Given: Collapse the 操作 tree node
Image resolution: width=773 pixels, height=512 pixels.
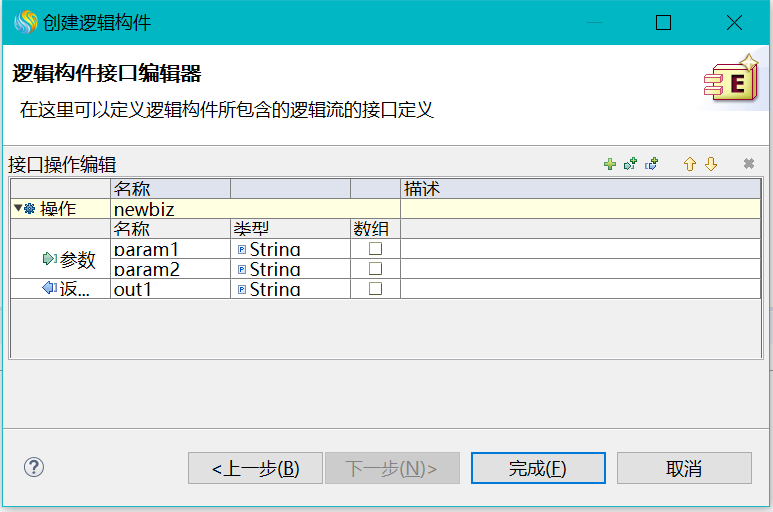Looking at the screenshot, I should [x=17, y=209].
